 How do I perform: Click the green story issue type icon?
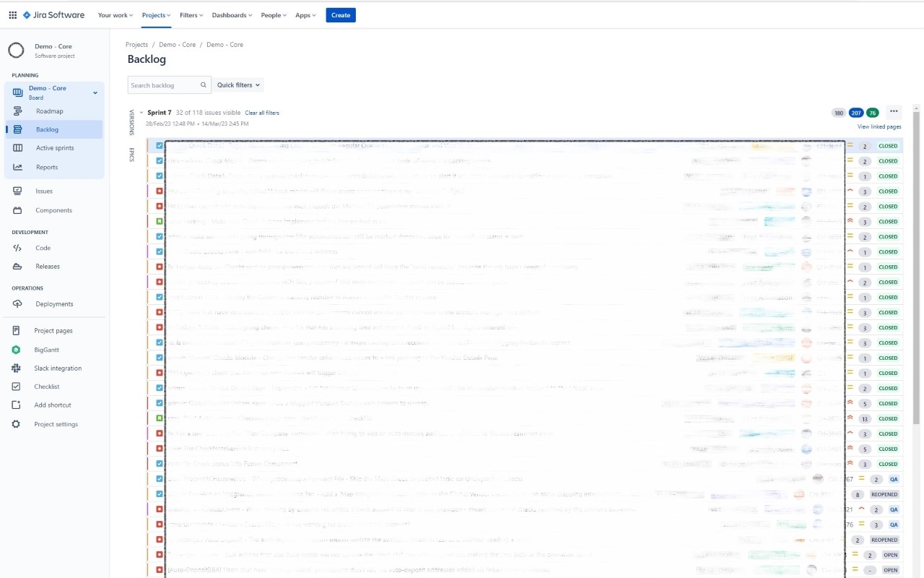[x=159, y=221]
